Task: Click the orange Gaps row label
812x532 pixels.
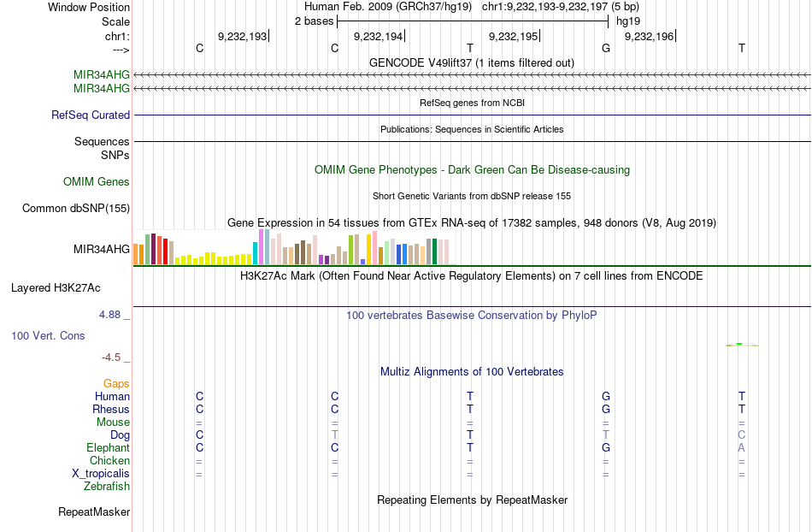Action: (x=116, y=384)
